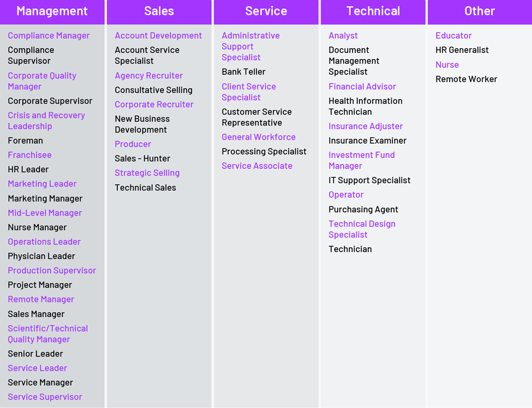Open the General Workforce link

point(259,137)
